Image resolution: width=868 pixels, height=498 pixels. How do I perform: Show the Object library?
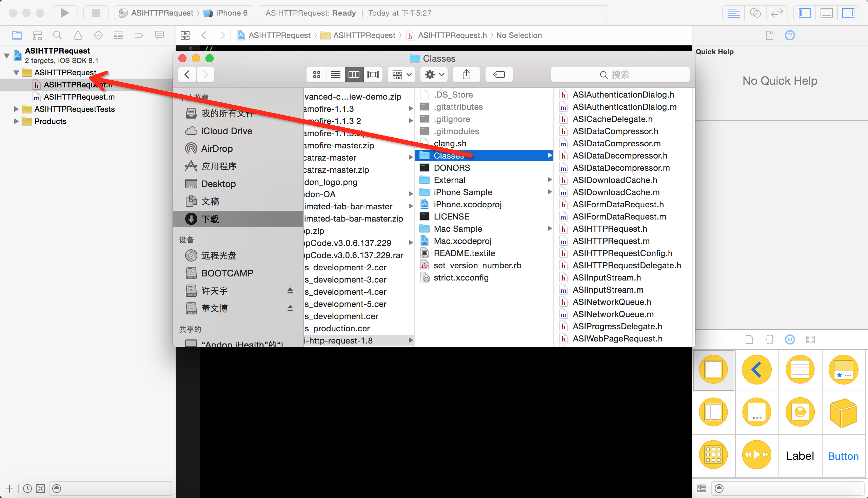(790, 339)
